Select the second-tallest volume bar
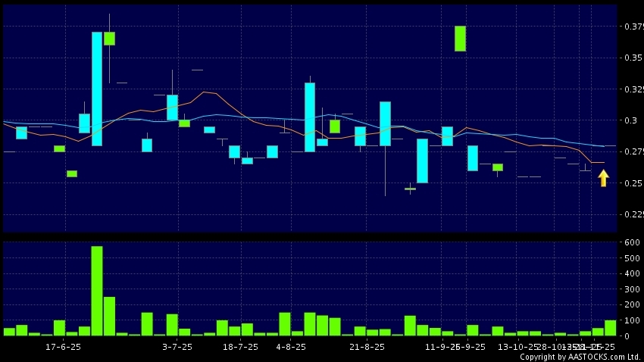The width and height of the screenshot is (644, 362). point(109,315)
